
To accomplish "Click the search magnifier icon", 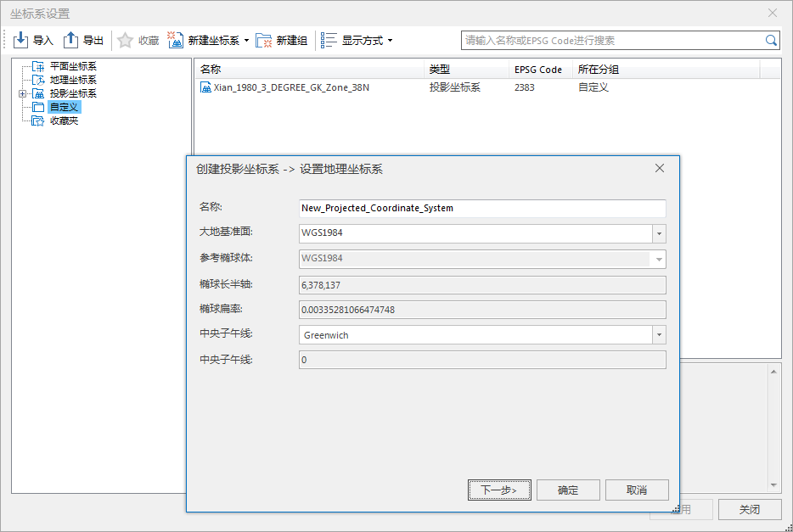I will (771, 40).
